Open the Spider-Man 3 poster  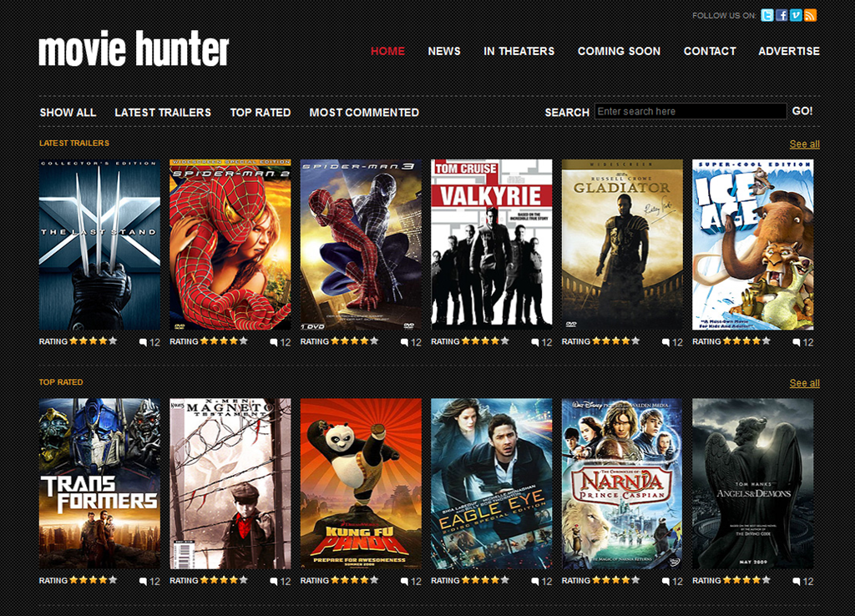pyautogui.click(x=361, y=245)
